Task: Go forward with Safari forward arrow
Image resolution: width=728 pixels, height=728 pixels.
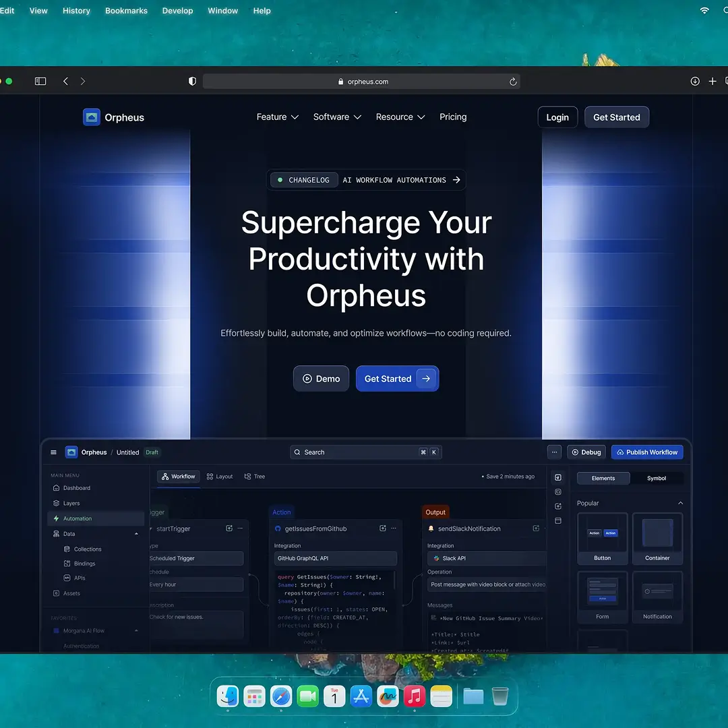Action: coord(83,82)
